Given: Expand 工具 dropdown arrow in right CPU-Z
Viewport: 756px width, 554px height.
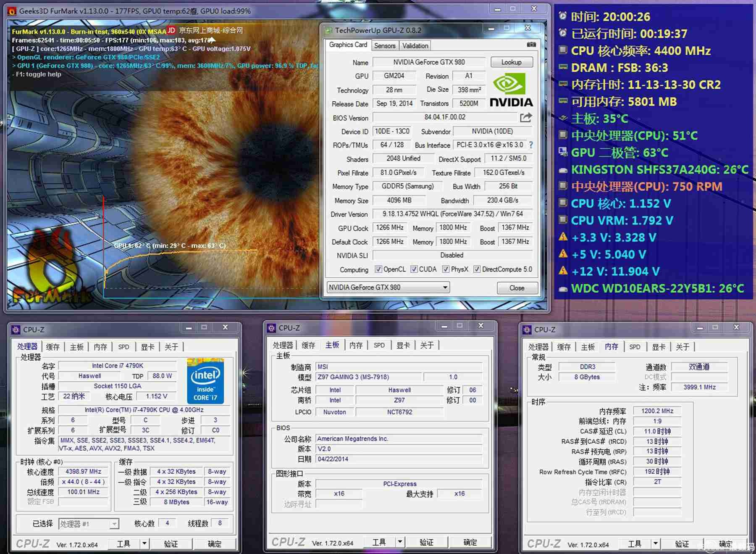Looking at the screenshot, I should coord(655,543).
